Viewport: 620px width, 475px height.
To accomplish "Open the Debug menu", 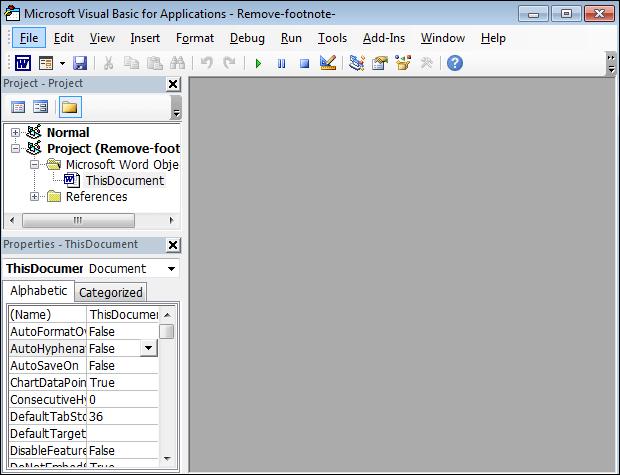I will tap(247, 38).
